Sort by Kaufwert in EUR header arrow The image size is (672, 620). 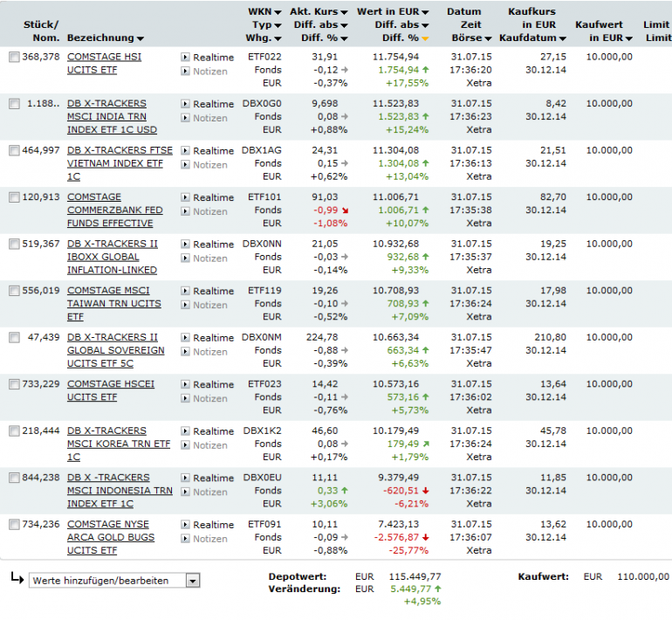pyautogui.click(x=628, y=38)
